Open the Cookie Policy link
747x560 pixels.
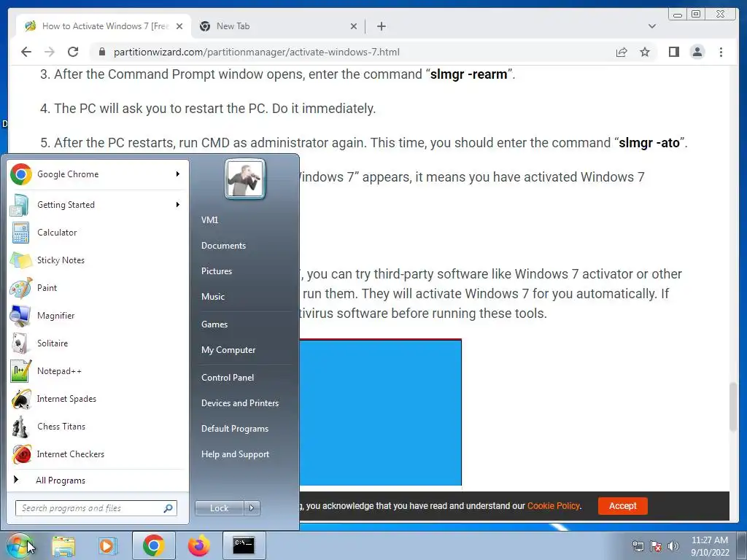point(554,506)
